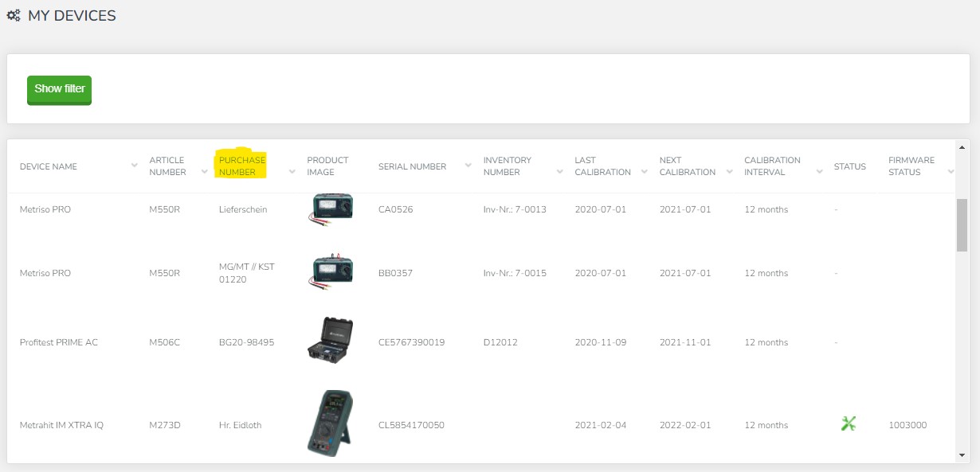The image size is (980, 472).
Task: Click the SERIAL NUMBER column header
Action: coord(412,166)
